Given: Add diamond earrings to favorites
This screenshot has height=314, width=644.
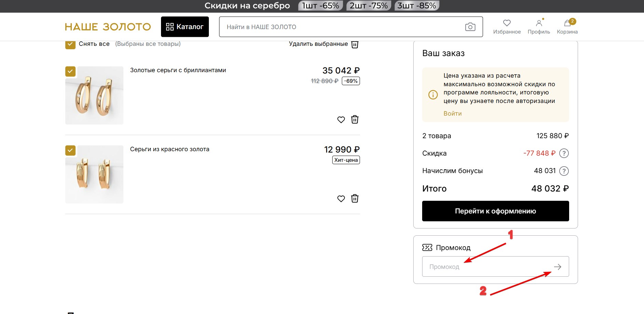Looking at the screenshot, I should point(341,120).
